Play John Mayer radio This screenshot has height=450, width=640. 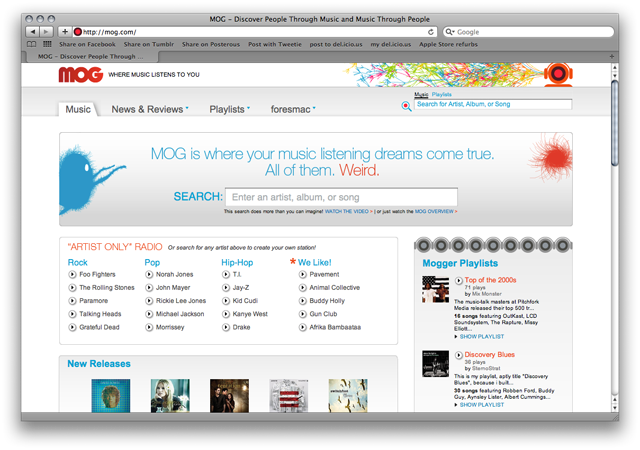(149, 287)
